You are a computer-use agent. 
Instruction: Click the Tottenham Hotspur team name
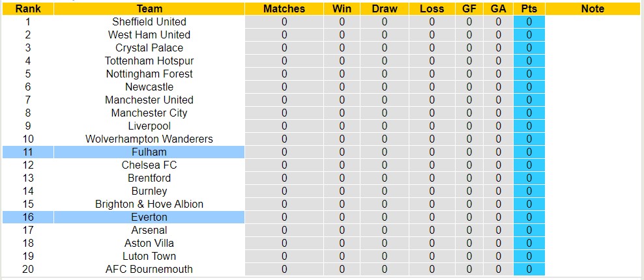pyautogui.click(x=149, y=61)
